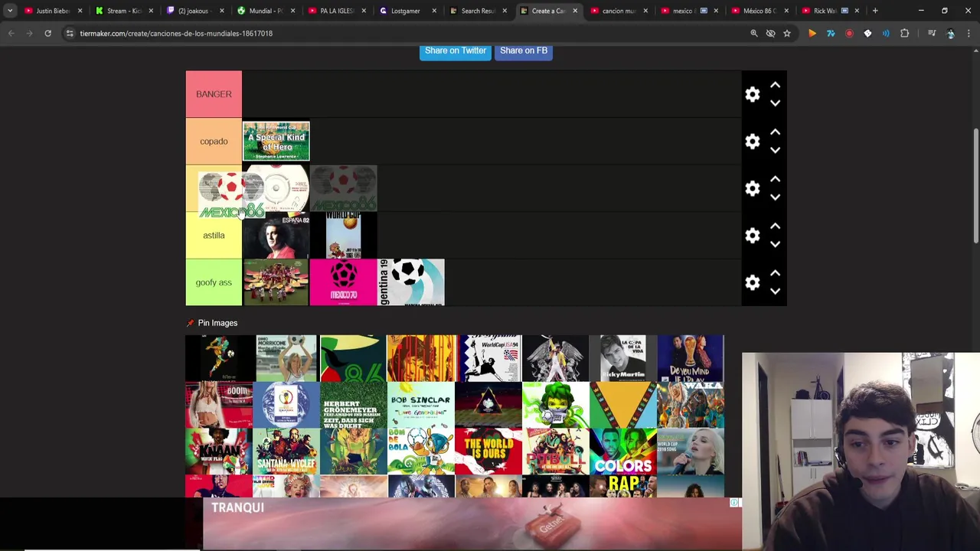Switch to Justin Bieber tab
The height and width of the screenshot is (551, 980).
coord(53,11)
